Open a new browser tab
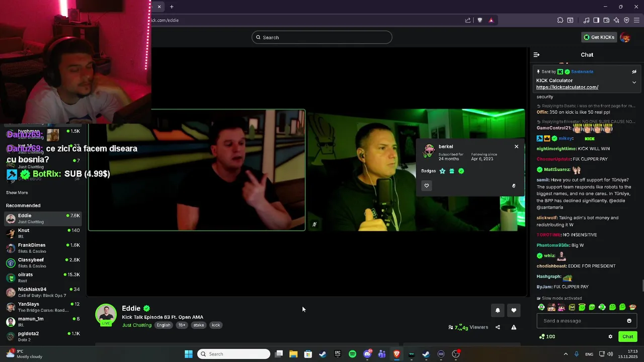 (172, 7)
